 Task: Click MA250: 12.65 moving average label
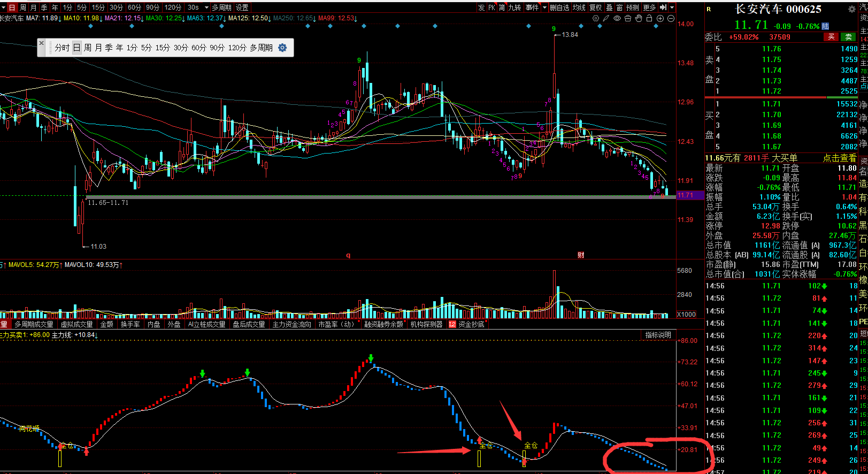(x=294, y=18)
